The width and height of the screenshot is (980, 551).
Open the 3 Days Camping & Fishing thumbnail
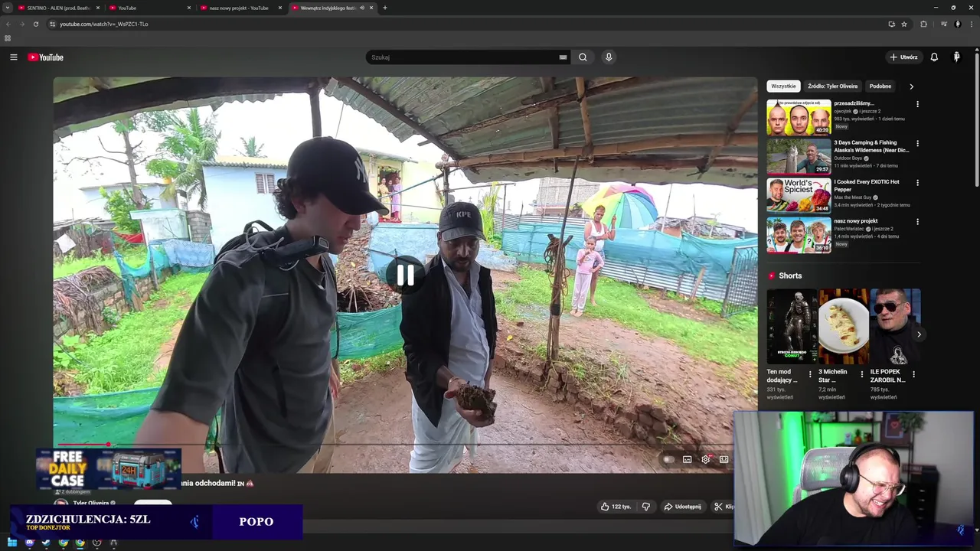click(799, 156)
